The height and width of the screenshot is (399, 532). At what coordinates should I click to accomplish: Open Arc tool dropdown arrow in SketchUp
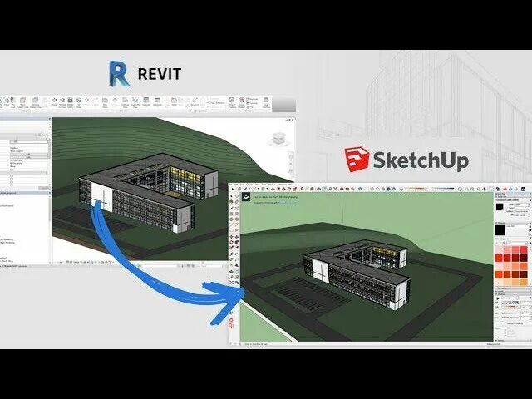259,189
